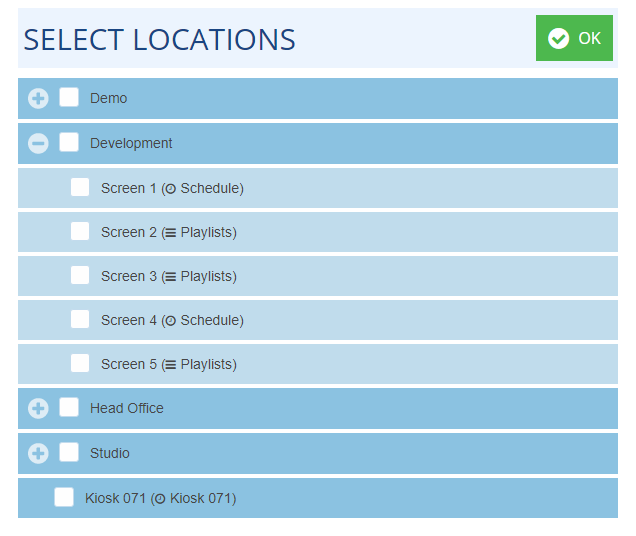Click the Studio location label
The height and width of the screenshot is (536, 636).
click(110, 453)
